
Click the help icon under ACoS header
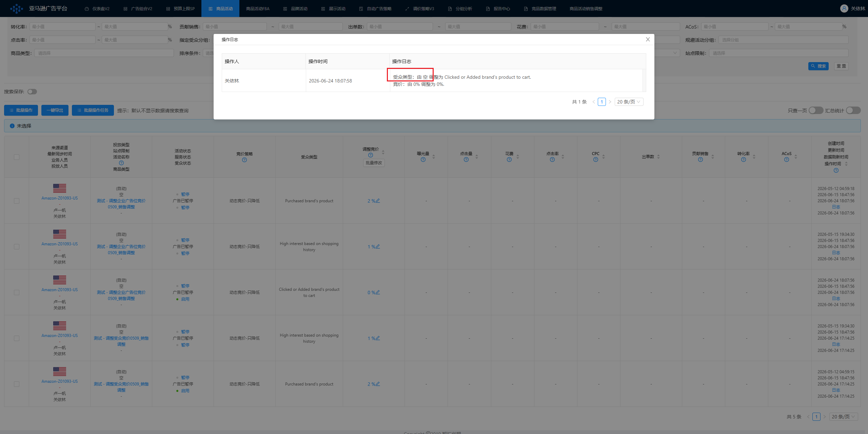pyautogui.click(x=786, y=159)
